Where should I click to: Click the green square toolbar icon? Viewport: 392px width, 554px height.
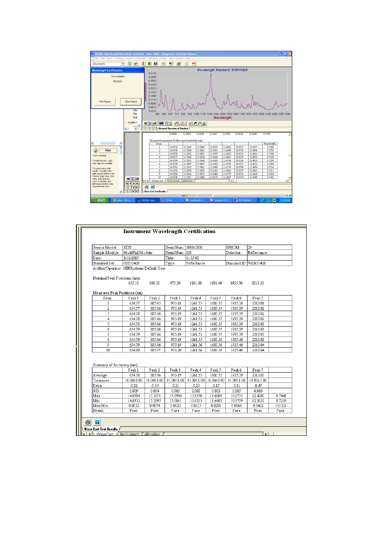149,64
